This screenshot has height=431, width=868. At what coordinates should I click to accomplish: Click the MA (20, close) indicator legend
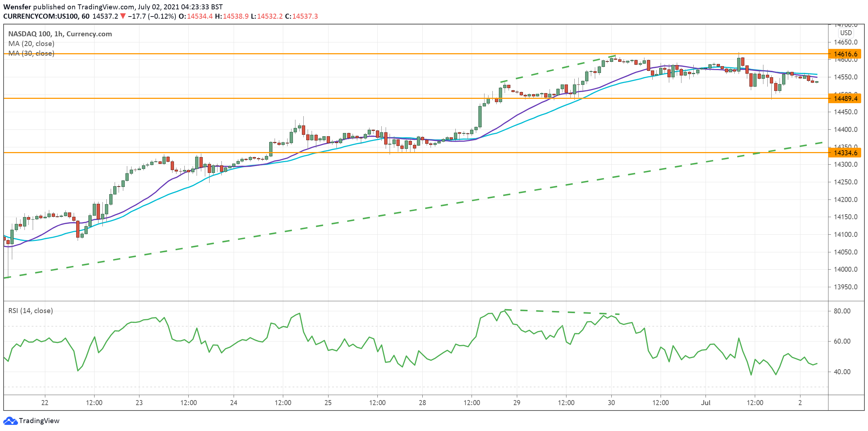(x=31, y=43)
